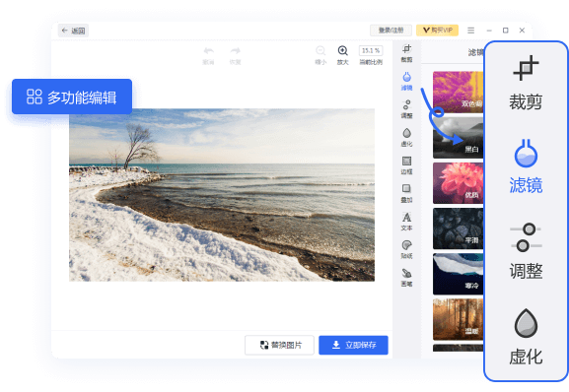Apply the pink flower filter thumbnail

tap(458, 183)
